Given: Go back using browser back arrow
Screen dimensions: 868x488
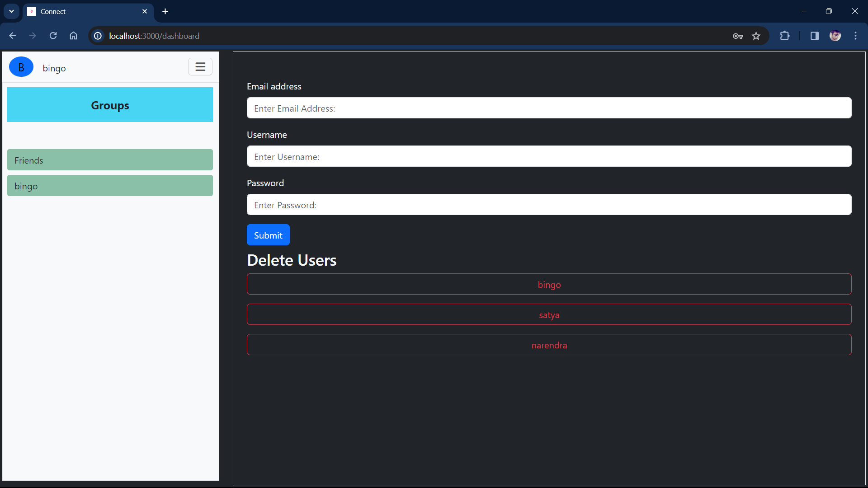Looking at the screenshot, I should pyautogui.click(x=12, y=36).
